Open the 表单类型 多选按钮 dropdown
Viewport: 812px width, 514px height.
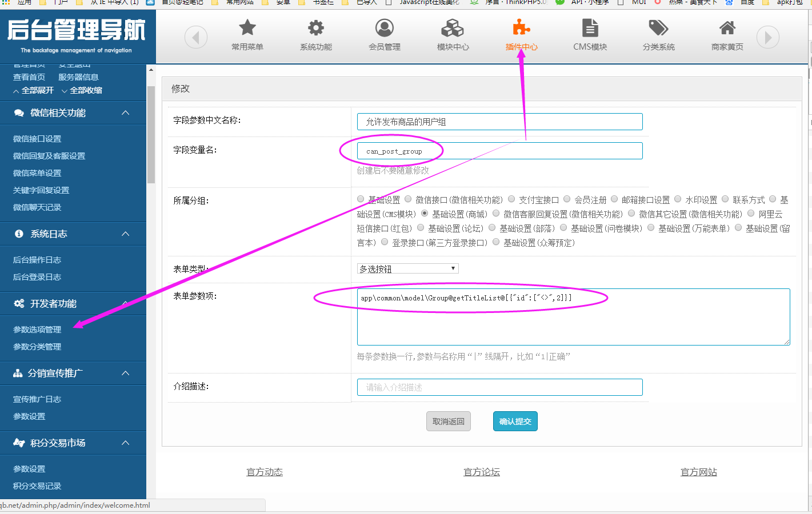pyautogui.click(x=408, y=268)
